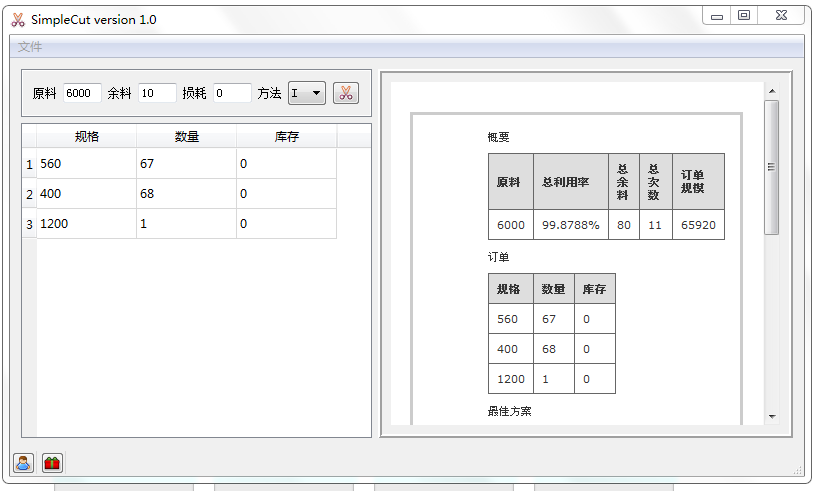This screenshot has height=491, width=823.
Task: Open the user profile icon button
Action: [x=24, y=463]
